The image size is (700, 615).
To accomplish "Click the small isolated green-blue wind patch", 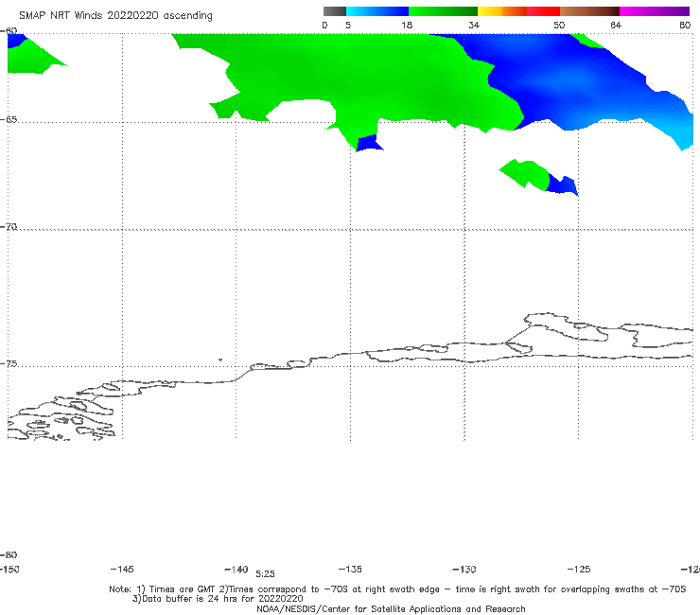I will (x=538, y=177).
